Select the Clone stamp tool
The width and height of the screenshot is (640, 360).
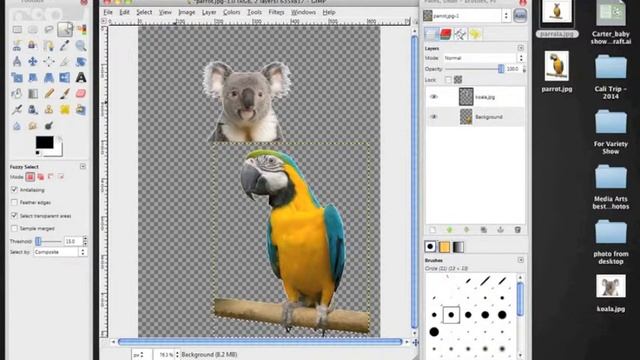click(49, 109)
